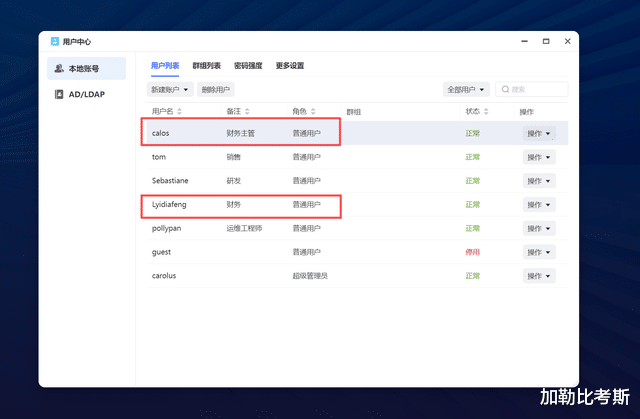Select the Lyidiafeng username cell
This screenshot has width=640, height=419.
pyautogui.click(x=169, y=204)
